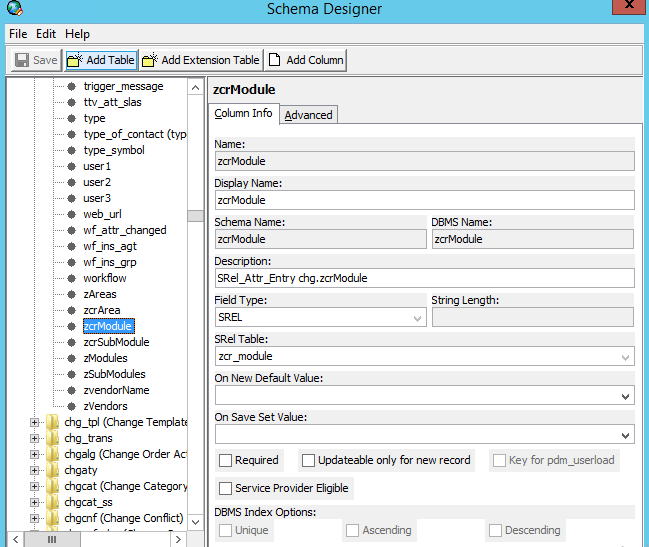Image resolution: width=649 pixels, height=547 pixels.
Task: Click the String Length field
Action: [x=533, y=317]
